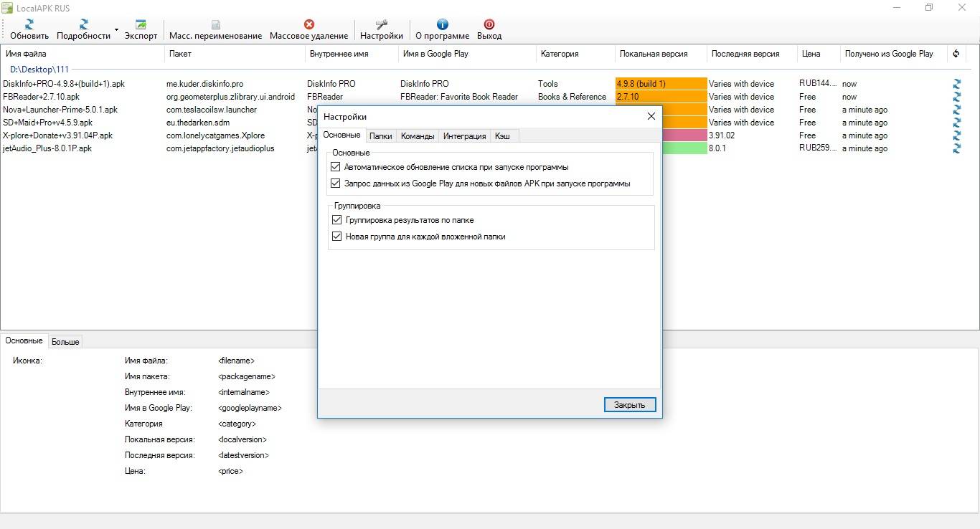Screen dimensions: 980x529
Task: Click the RUB259 price cell for jetAudio
Action: point(818,148)
